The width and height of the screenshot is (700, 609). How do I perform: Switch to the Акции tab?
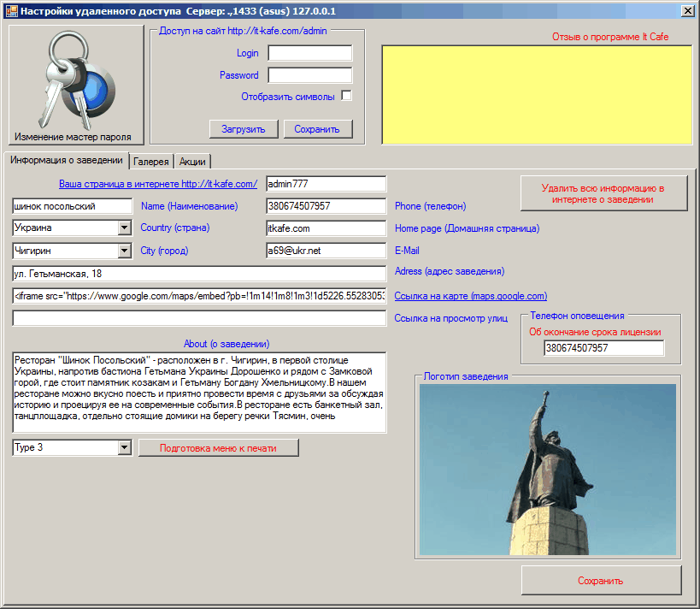[192, 162]
